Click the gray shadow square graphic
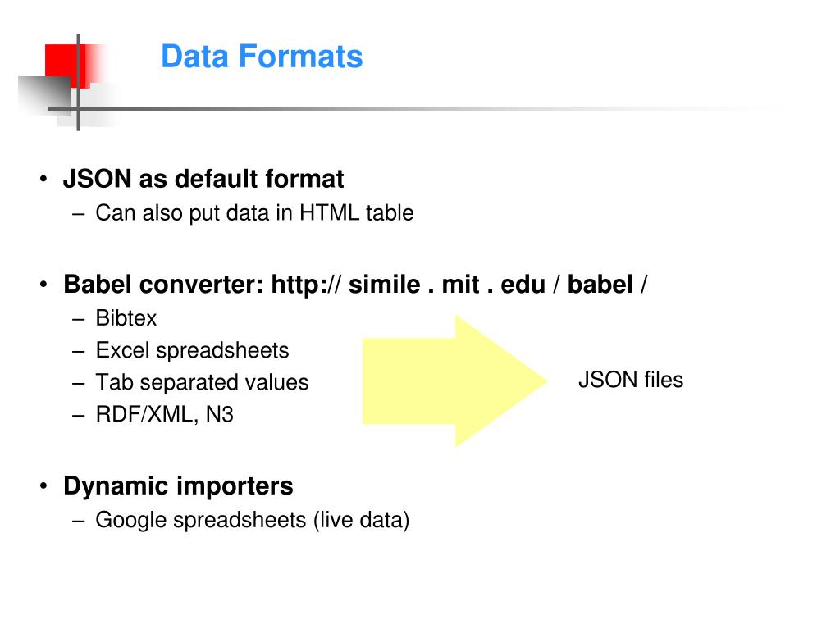 click(44, 96)
